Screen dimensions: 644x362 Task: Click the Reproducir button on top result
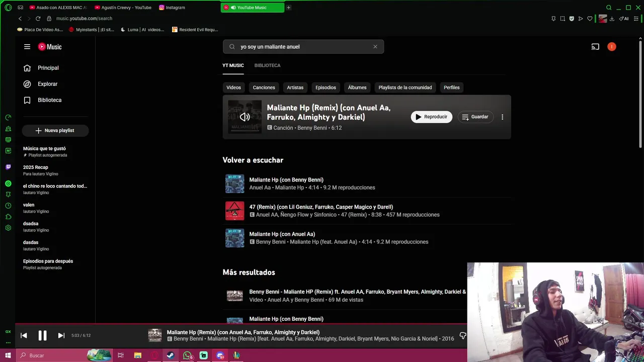[x=431, y=117]
